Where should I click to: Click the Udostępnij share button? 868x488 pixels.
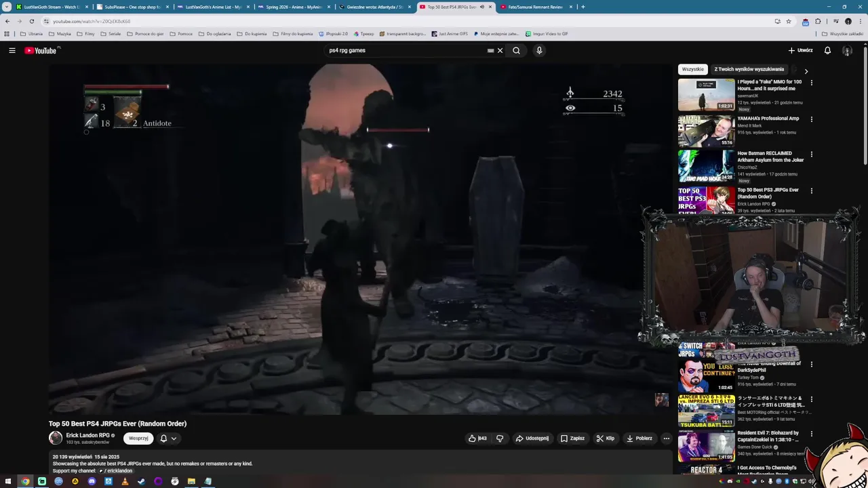click(x=532, y=439)
